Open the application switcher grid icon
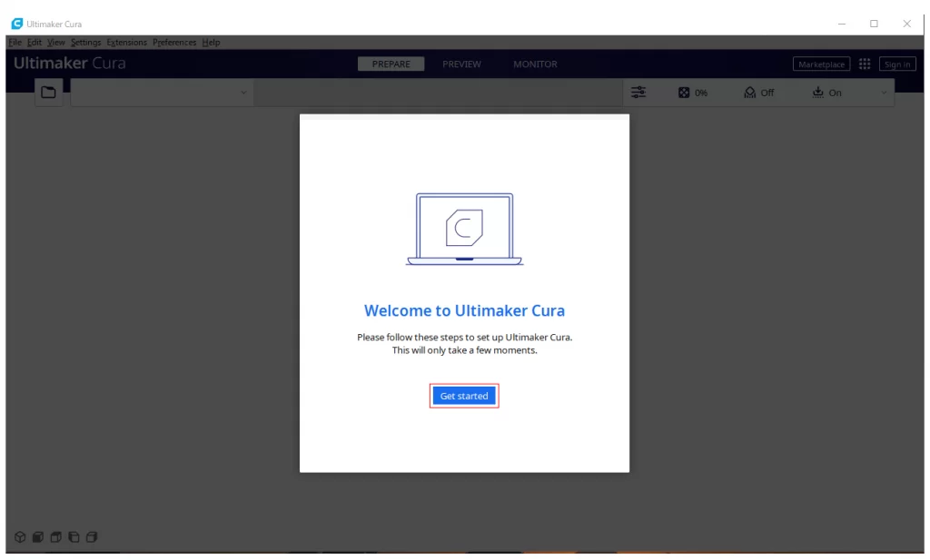The height and width of the screenshot is (560, 930). tap(865, 64)
